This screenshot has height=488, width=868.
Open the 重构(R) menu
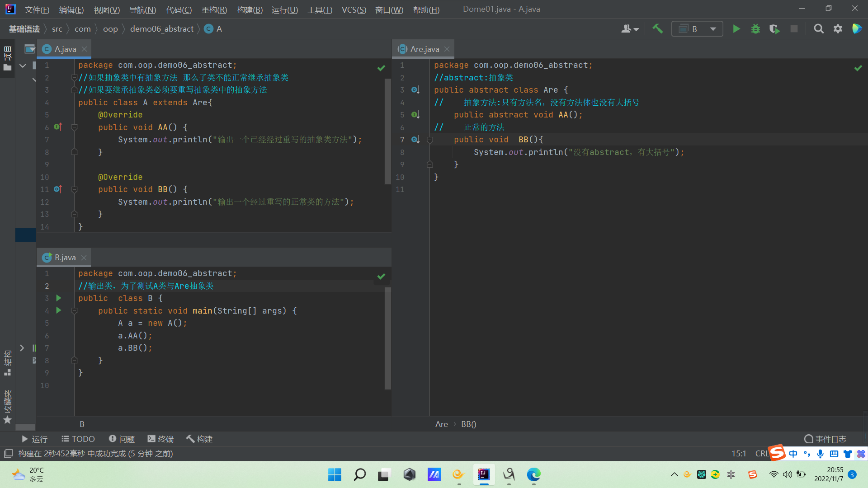[x=214, y=9]
